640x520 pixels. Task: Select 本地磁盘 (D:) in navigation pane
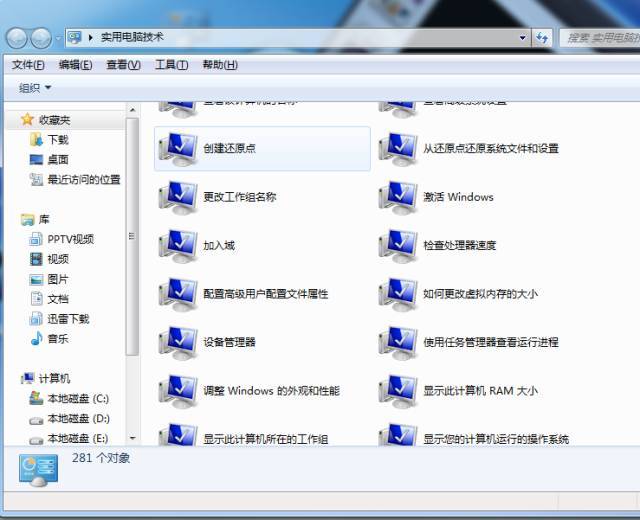(x=78, y=418)
